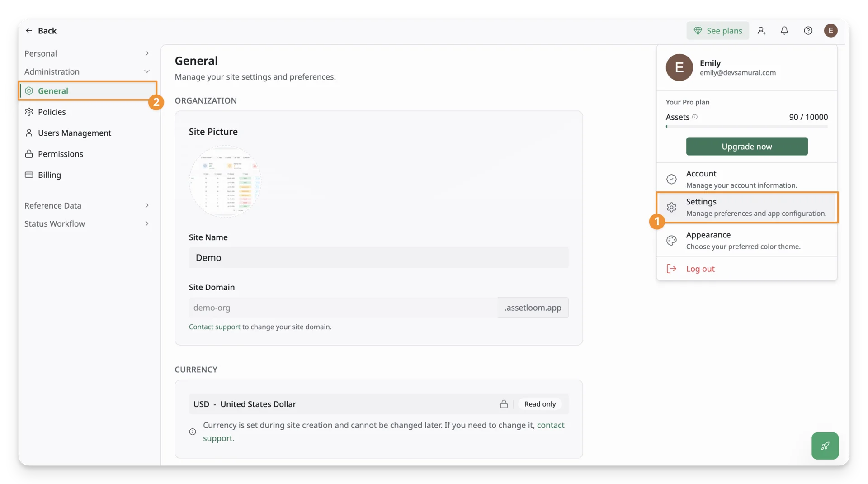Screen dimensions: 868x484
Task: Select Appearance from the profile menu
Action: (x=747, y=240)
